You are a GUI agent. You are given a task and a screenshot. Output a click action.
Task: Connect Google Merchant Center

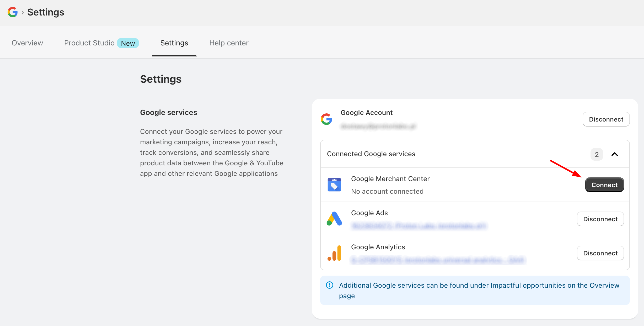point(604,185)
